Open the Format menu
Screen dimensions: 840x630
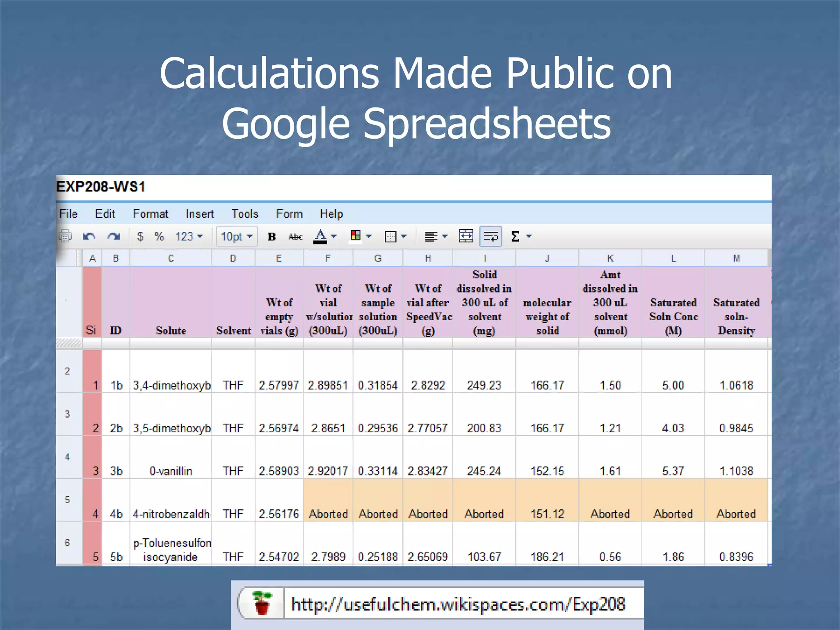tap(150, 214)
